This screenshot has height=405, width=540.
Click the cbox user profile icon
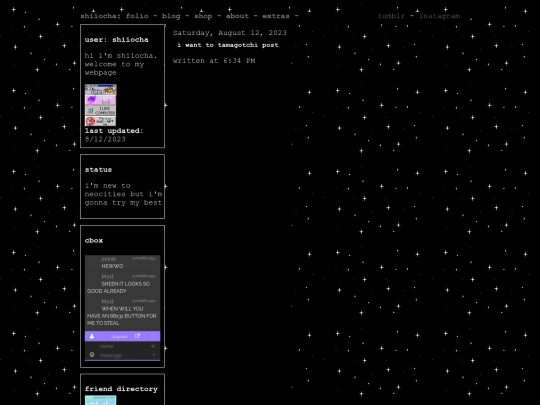(x=92, y=336)
